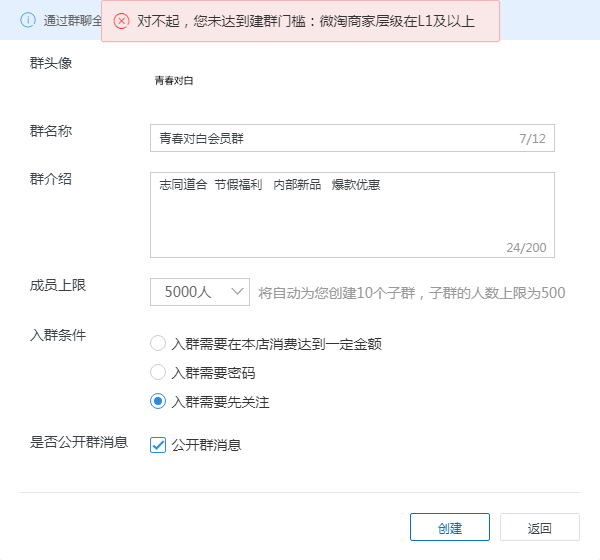600x560 pixels.
Task: Click the 入群需要先关注 option label text
Action: (220, 402)
